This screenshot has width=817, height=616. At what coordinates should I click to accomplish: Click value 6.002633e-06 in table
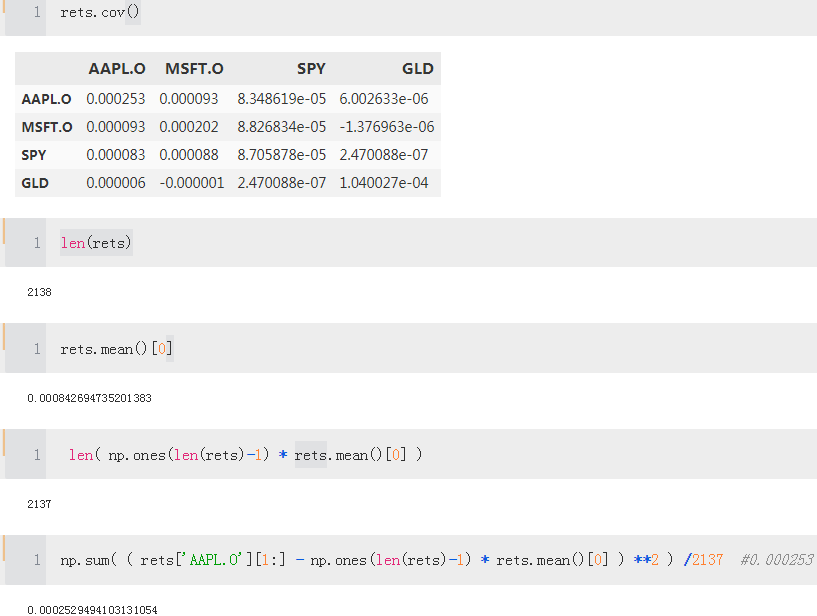383,99
